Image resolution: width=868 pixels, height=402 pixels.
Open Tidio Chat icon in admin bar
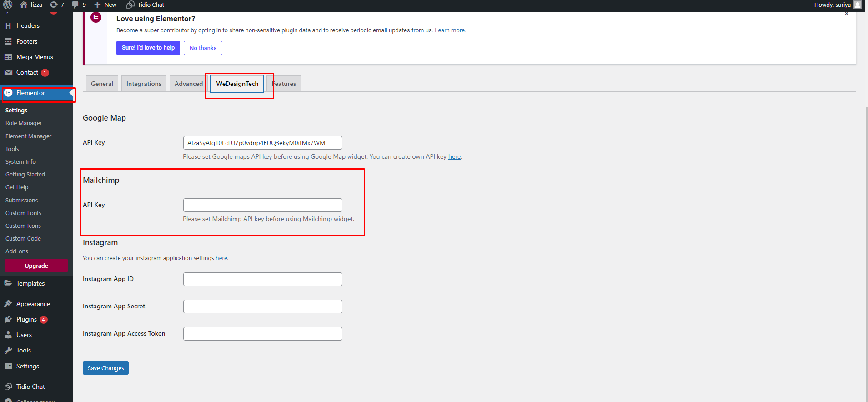click(x=130, y=5)
